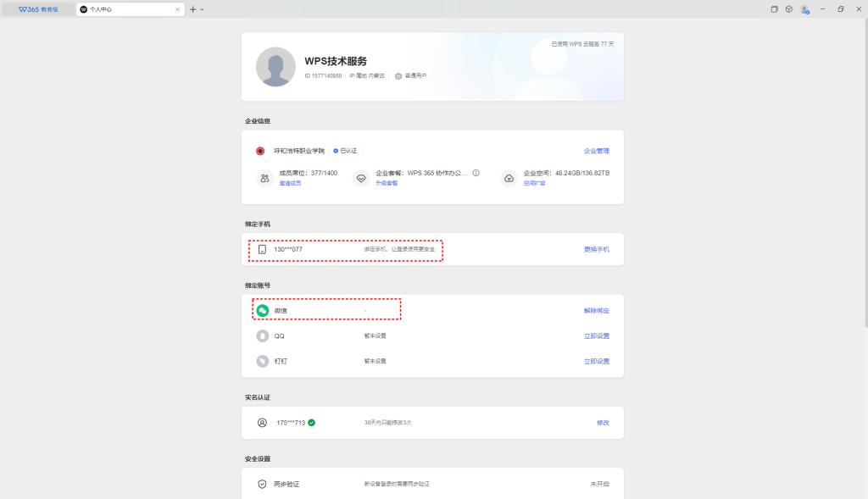Open the 空间扩容 link
The image size is (868, 499).
[x=534, y=183]
